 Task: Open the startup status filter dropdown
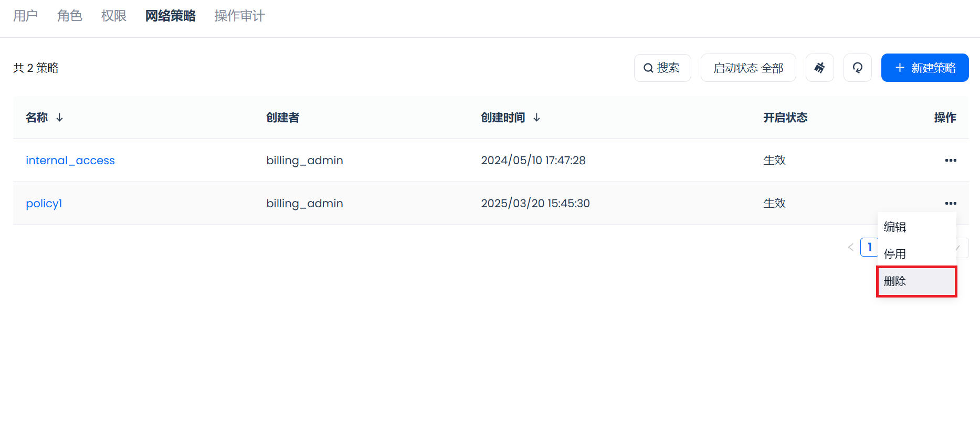pos(748,68)
